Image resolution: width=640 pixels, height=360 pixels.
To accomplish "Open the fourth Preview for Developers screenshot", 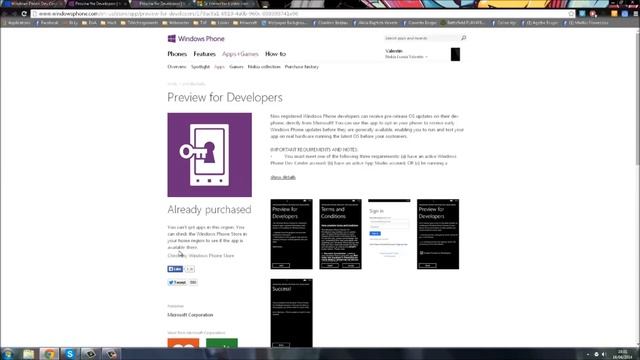I will [438, 234].
